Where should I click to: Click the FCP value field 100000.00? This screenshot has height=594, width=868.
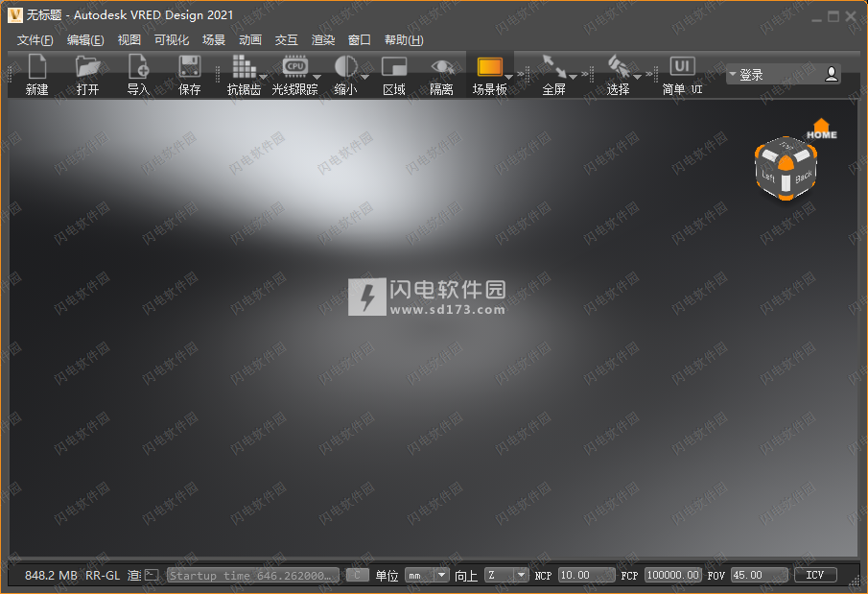[x=673, y=575]
